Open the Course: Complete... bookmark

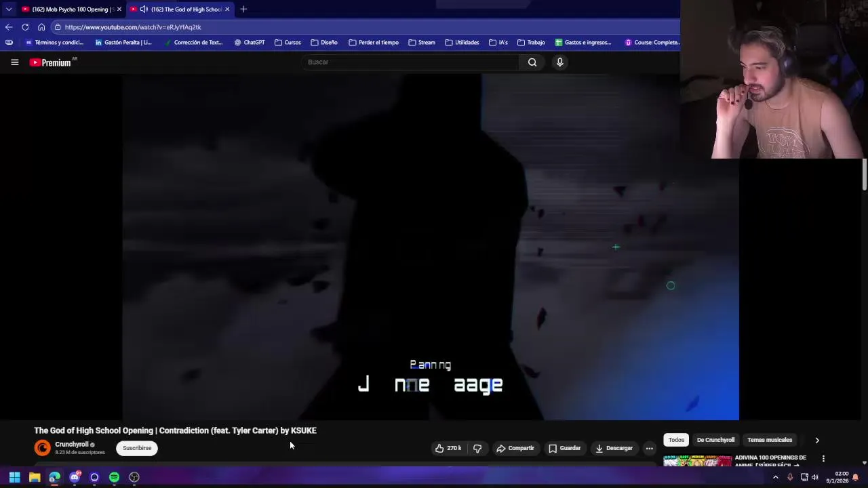click(x=652, y=42)
